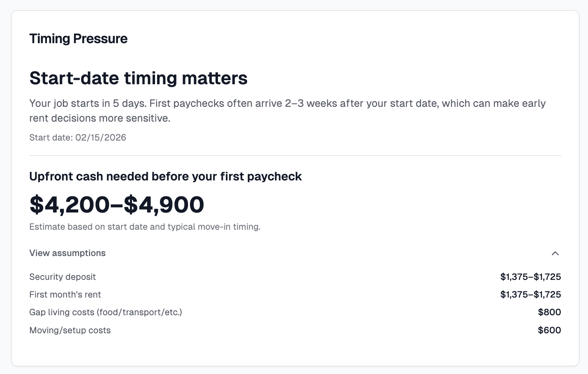Click the Upfront cash needed subheading

165,176
